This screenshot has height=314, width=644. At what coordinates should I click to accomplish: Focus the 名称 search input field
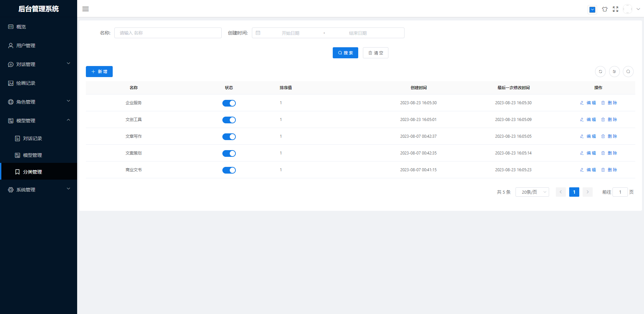pyautogui.click(x=168, y=33)
